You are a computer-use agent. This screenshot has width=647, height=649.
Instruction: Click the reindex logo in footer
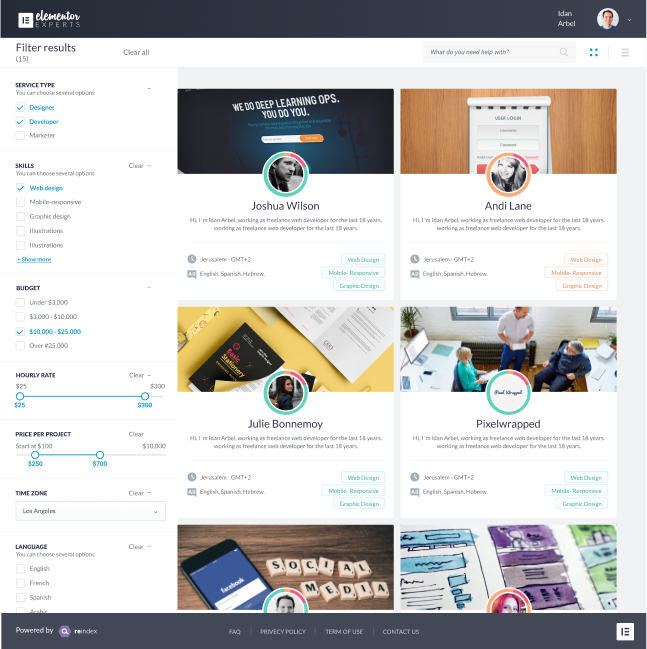[78, 631]
